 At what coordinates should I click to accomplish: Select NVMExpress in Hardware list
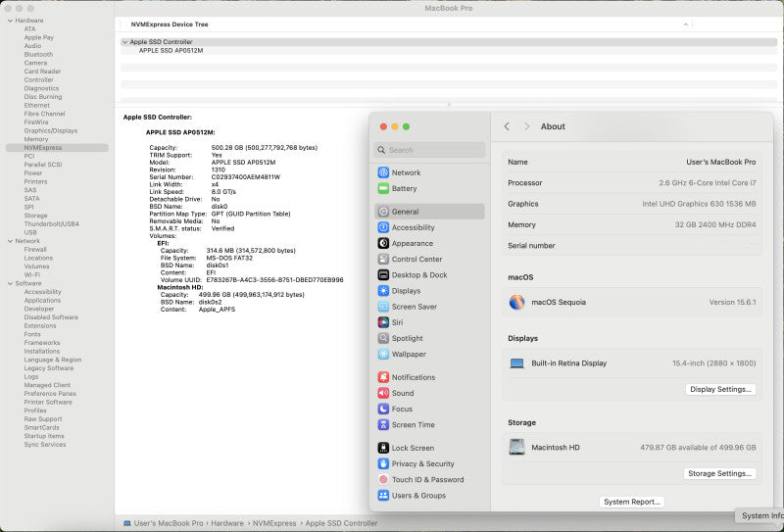43,148
